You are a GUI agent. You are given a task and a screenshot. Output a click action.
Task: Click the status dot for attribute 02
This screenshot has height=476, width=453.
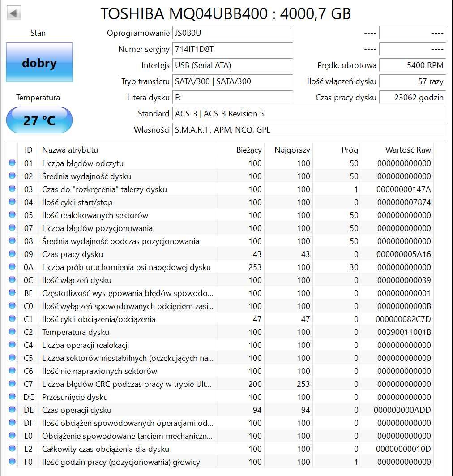click(x=12, y=176)
